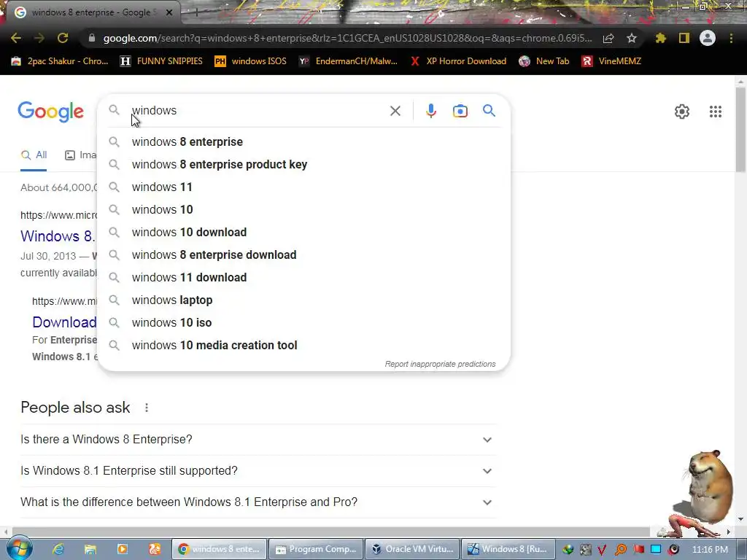Choose suggestion windows 8 enterprise download
This screenshot has height=560, width=747.
(303, 254)
